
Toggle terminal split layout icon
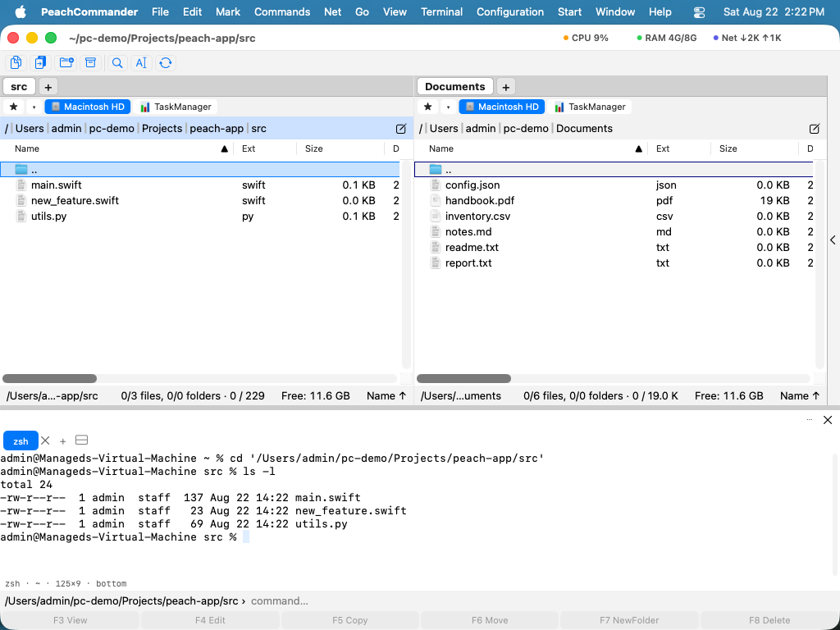[81, 441]
